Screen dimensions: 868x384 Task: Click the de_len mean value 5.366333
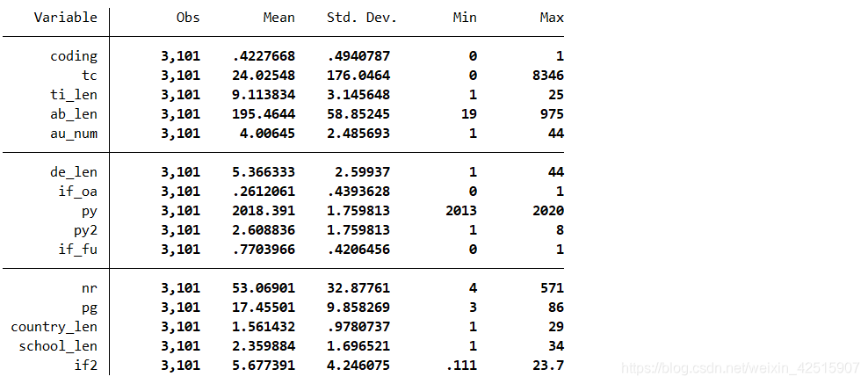264,172
